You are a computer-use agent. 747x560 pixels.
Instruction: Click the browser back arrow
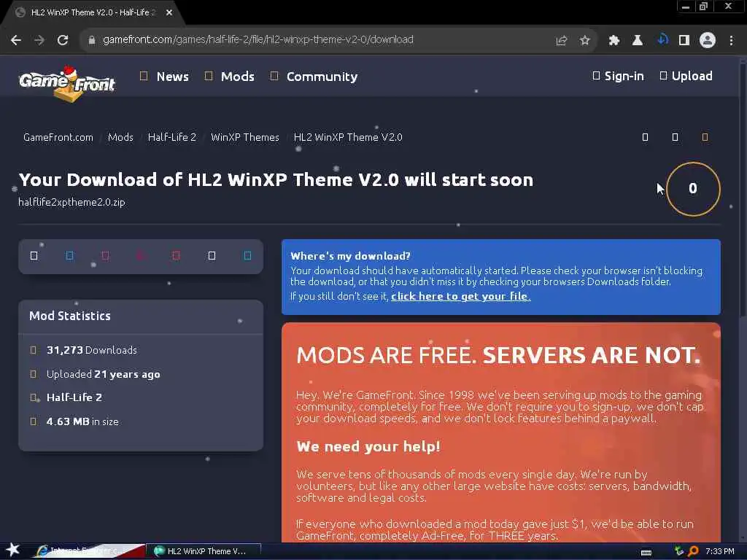16,40
